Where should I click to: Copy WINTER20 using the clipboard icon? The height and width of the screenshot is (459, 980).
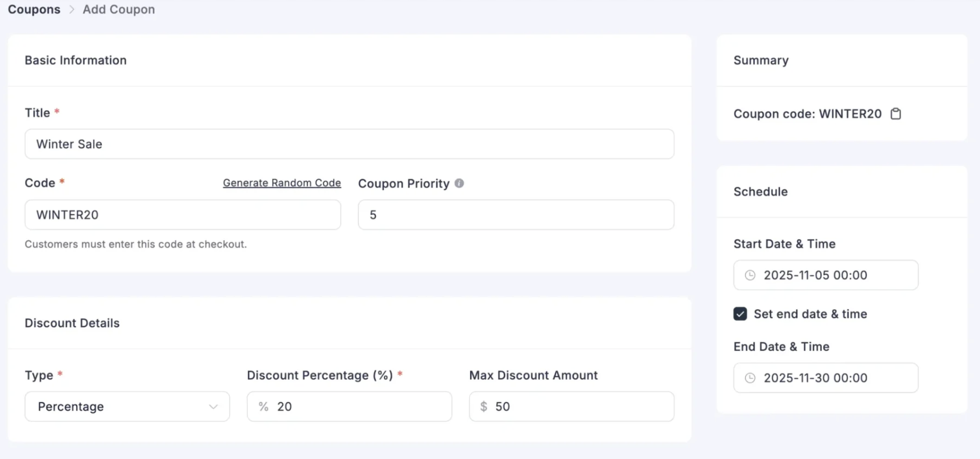[x=896, y=114]
